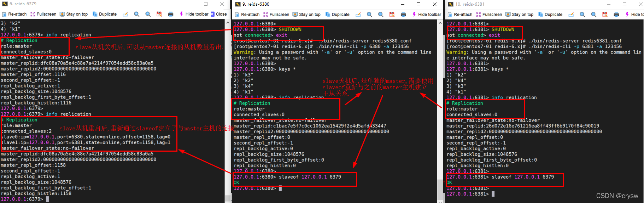This screenshot has width=644, height=203.
Task: Click 'slaveof 127.0.0.1 6379' line in reids-6380
Action: (287, 177)
